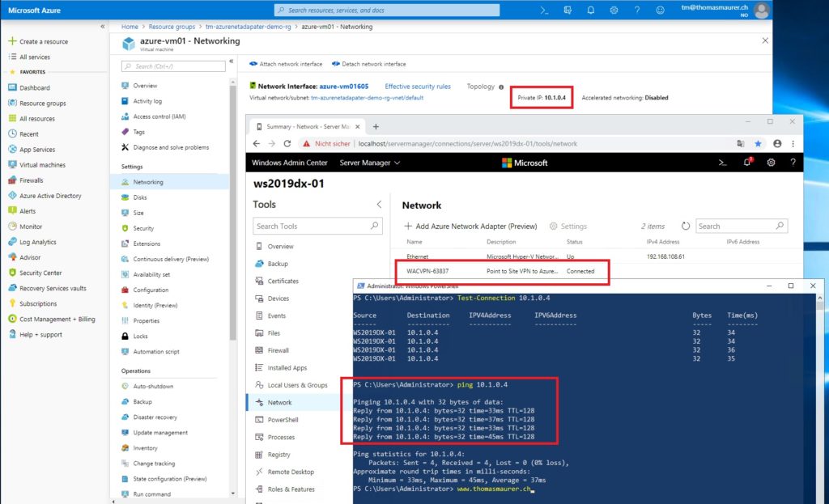Open Windows Admin Center notifications bell
829x504 pixels.
click(747, 162)
